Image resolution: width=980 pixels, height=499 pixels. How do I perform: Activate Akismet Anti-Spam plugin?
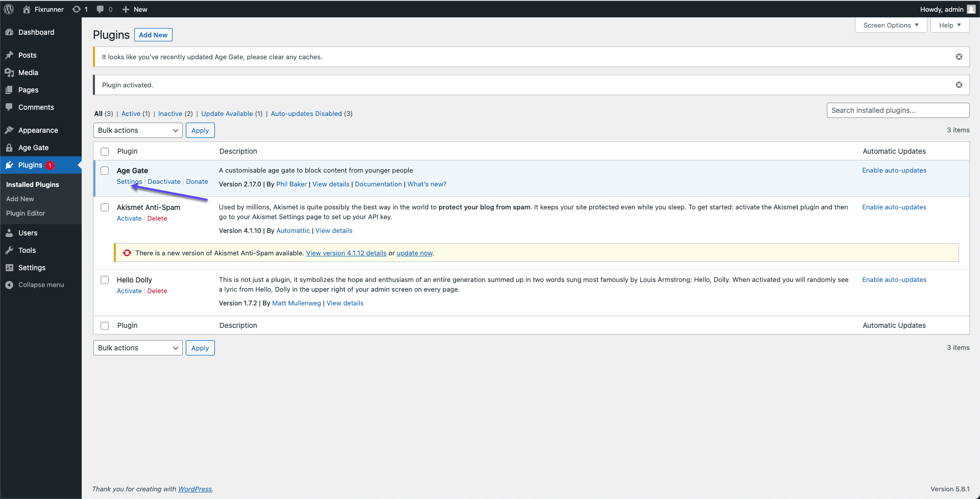(129, 218)
